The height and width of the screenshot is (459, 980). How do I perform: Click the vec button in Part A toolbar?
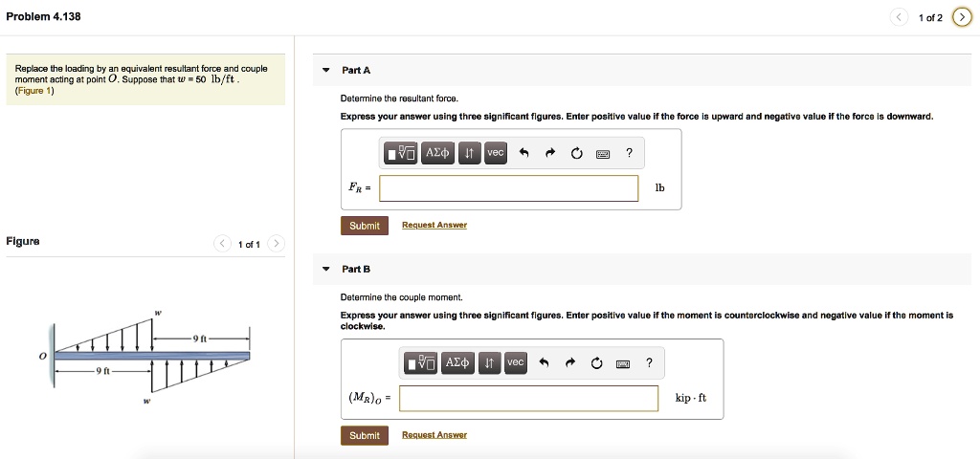click(495, 153)
